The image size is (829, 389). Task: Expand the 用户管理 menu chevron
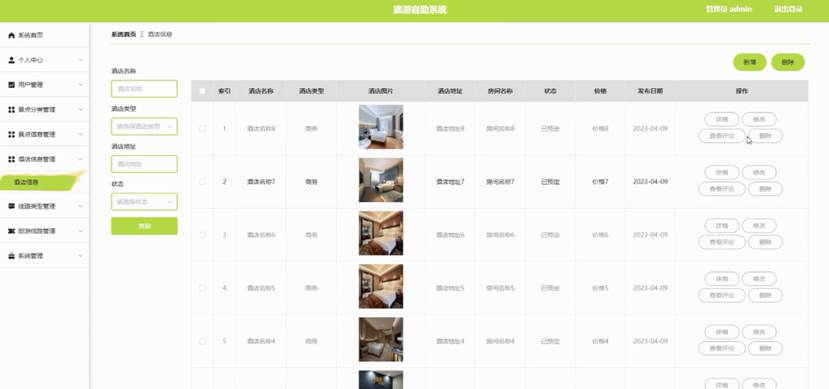[80, 85]
